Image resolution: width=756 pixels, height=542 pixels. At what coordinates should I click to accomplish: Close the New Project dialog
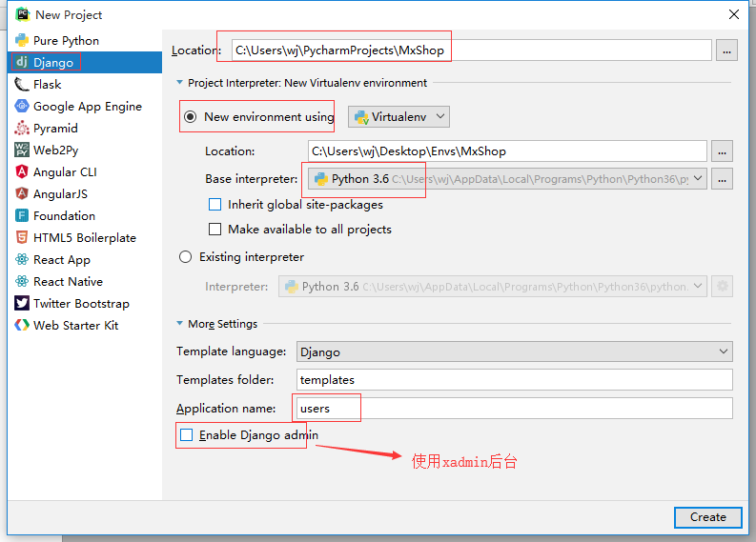point(734,14)
